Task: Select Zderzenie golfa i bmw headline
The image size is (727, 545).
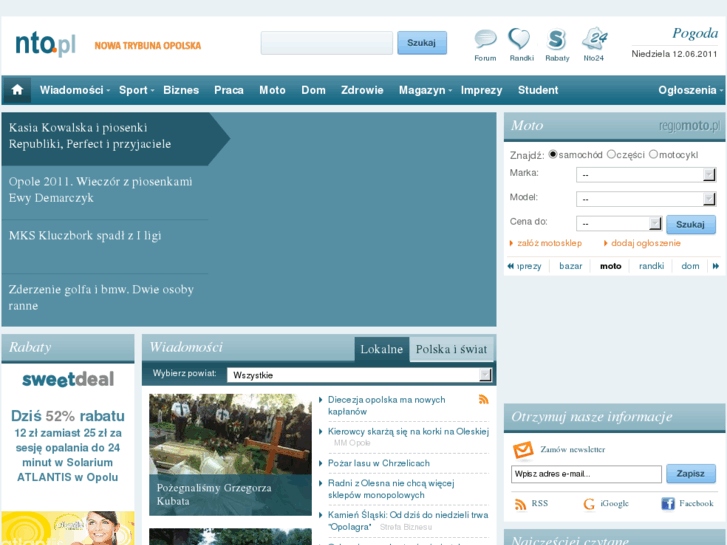Action: click(x=101, y=297)
